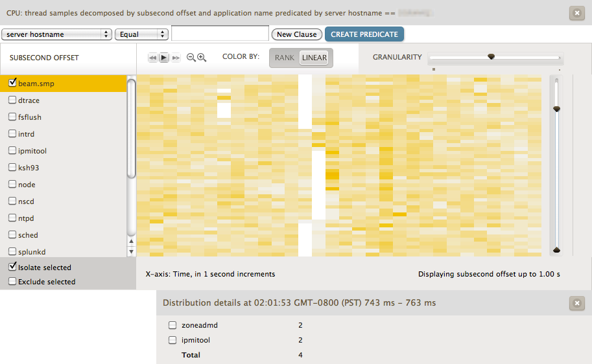Expand the Equal operator dropdown
The width and height of the screenshot is (592, 364).
coord(141,34)
